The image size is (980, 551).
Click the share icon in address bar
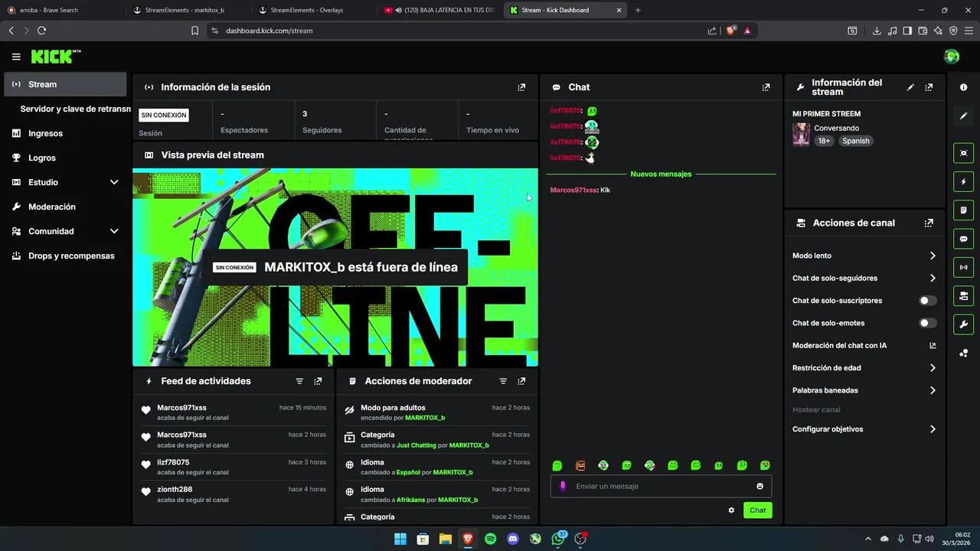tap(712, 31)
